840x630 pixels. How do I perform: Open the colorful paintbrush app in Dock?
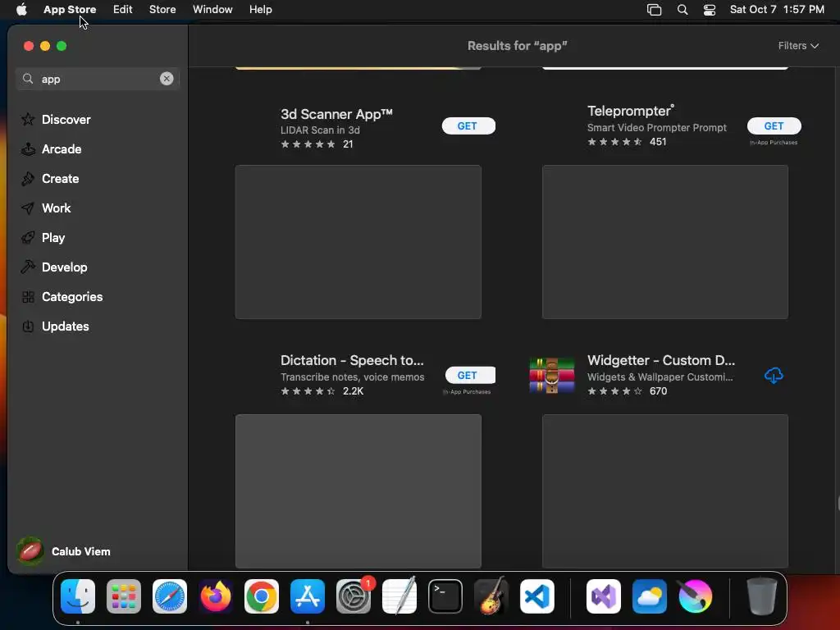point(696,596)
